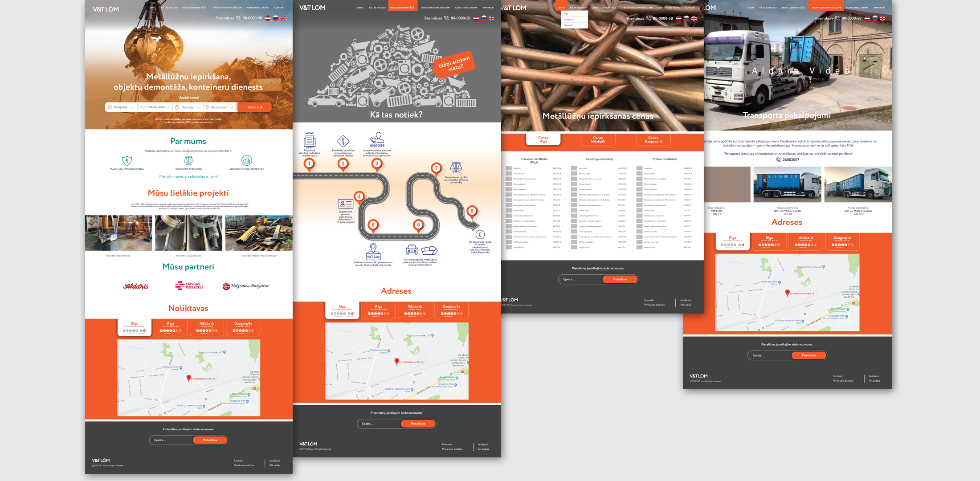
Task: Click Latvian flag on truck transport page
Action: tap(867, 18)
